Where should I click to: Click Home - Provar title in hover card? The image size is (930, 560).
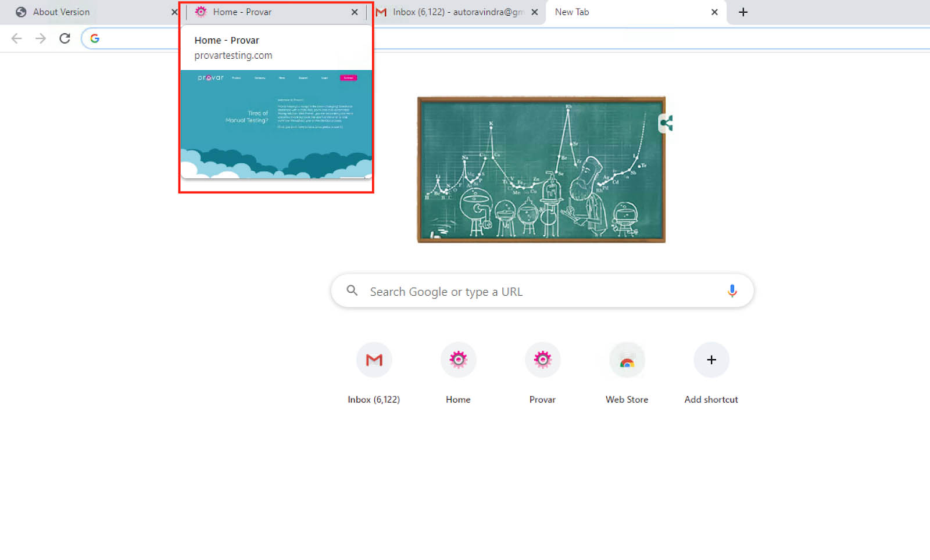227,41
